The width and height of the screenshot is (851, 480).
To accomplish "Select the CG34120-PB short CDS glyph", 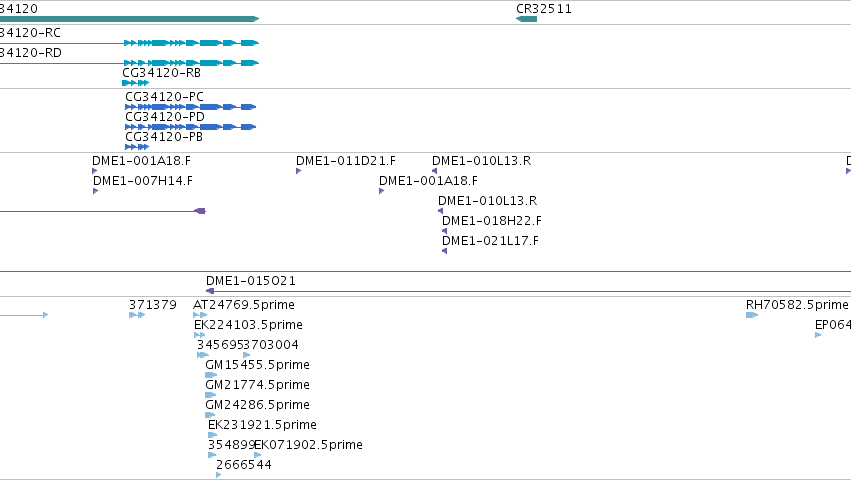I will coord(137,147).
